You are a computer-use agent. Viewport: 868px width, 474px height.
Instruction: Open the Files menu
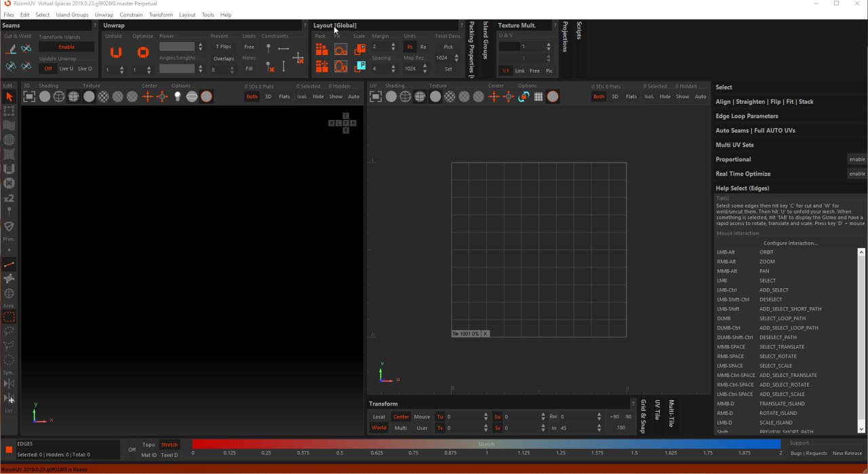(9, 14)
